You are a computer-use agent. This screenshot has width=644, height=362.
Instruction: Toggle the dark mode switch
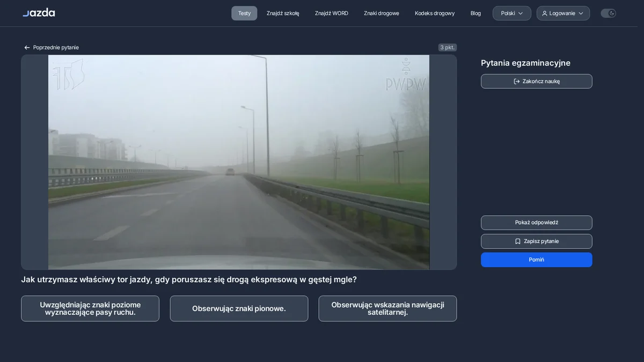click(x=608, y=13)
